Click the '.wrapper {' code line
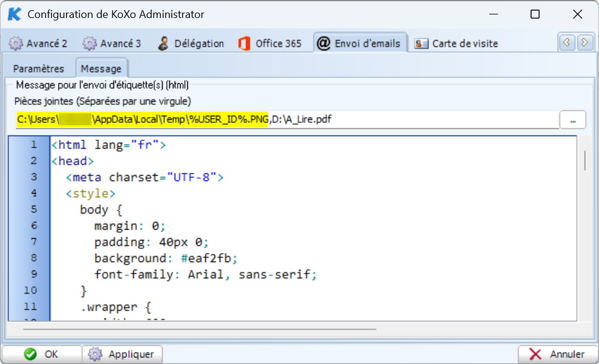The width and height of the screenshot is (599, 364). 116,307
